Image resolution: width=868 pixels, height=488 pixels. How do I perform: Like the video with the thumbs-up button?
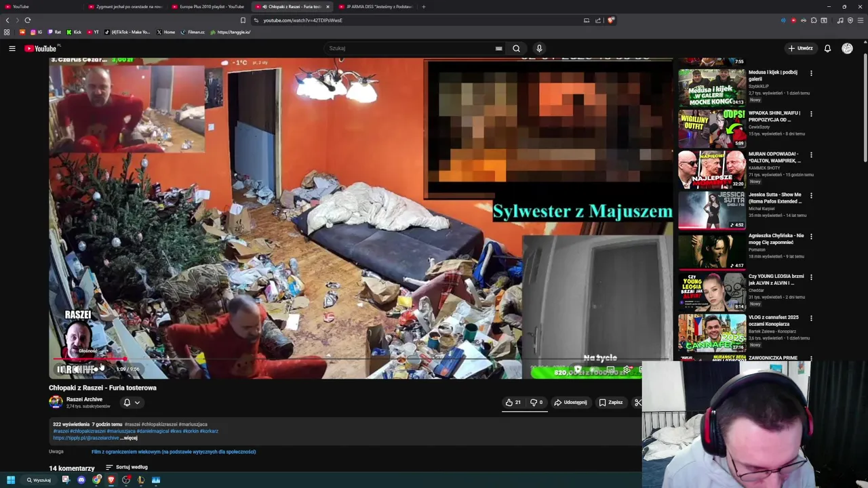[513, 403]
